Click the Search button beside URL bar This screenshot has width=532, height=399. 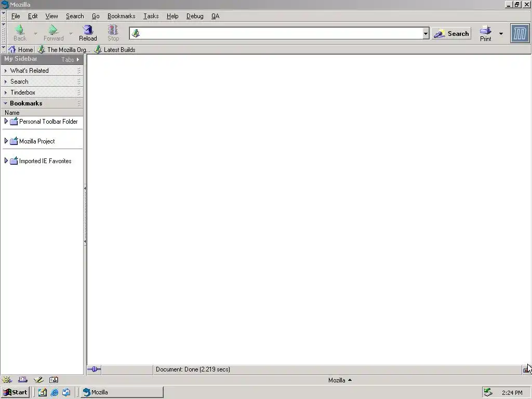(451, 33)
